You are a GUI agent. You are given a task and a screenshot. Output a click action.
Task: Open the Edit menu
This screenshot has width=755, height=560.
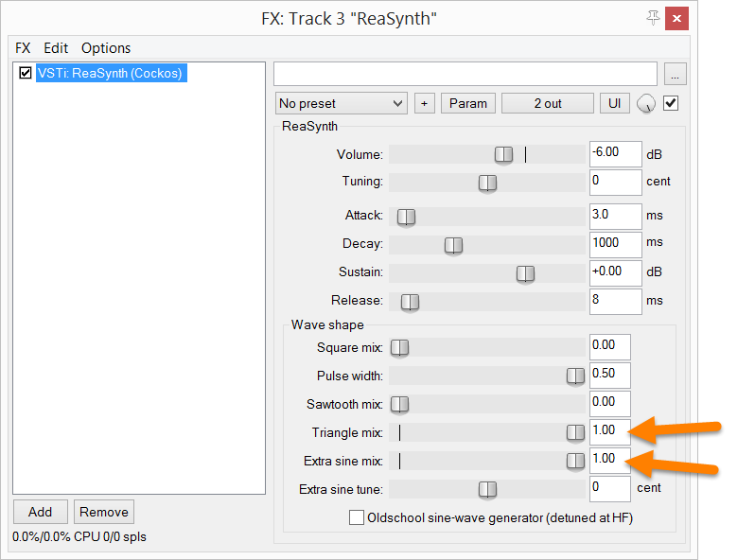coord(56,48)
